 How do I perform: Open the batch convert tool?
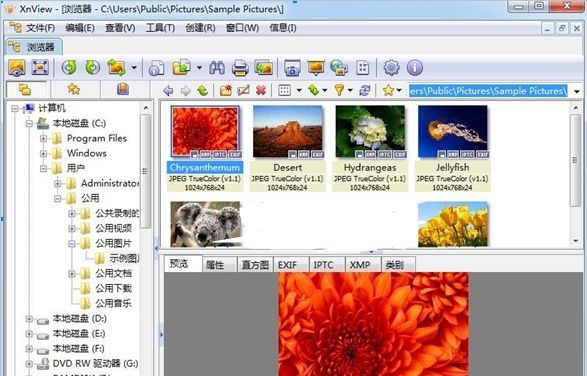182,68
